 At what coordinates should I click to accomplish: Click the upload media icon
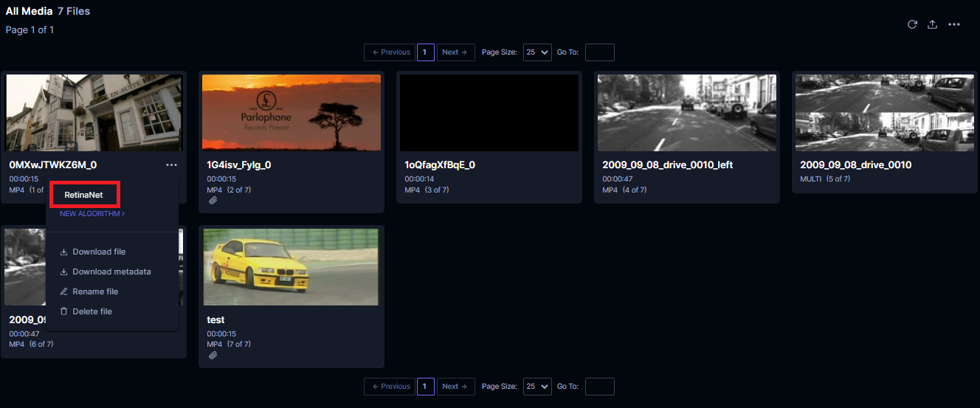[932, 24]
